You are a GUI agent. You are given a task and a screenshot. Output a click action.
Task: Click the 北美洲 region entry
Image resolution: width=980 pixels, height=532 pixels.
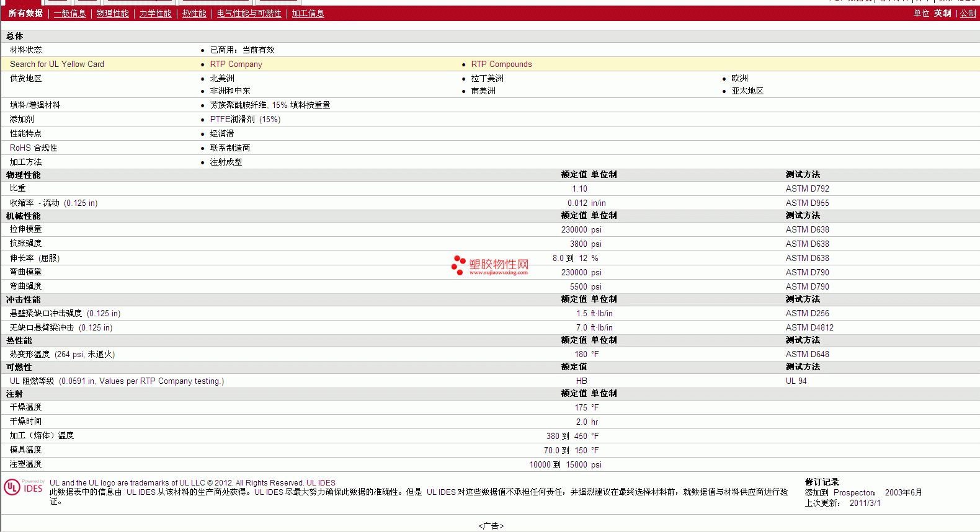(x=222, y=78)
